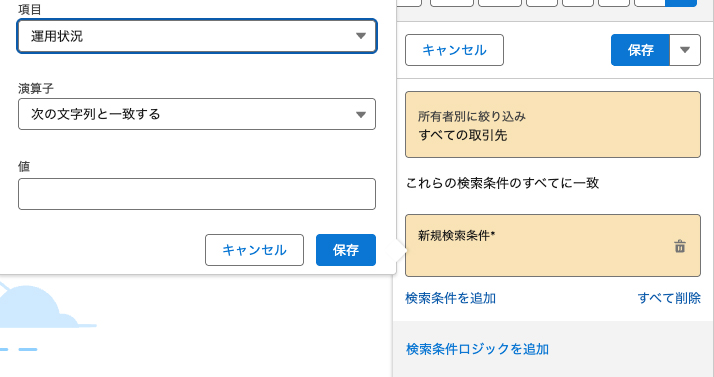The width and height of the screenshot is (714, 377).
Task: Click the blue 保存 button in the popup
Action: [x=346, y=250]
